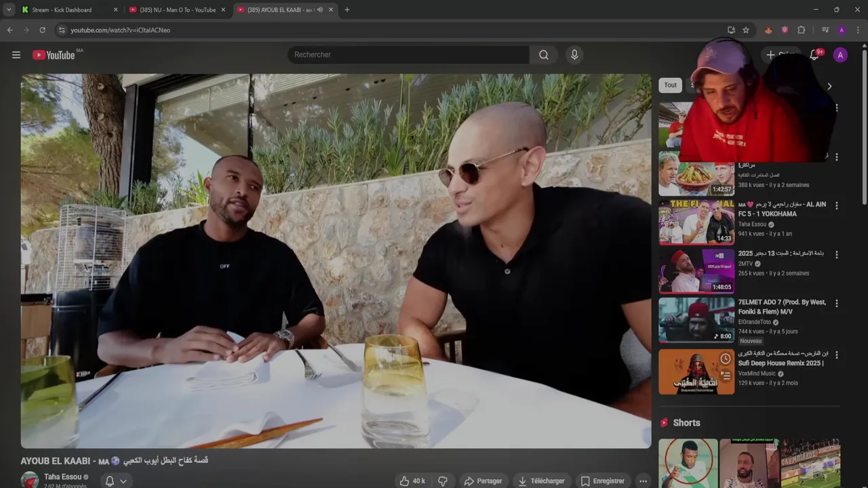View site information in the address bar
Image resolution: width=868 pixels, height=488 pixels.
[x=61, y=30]
